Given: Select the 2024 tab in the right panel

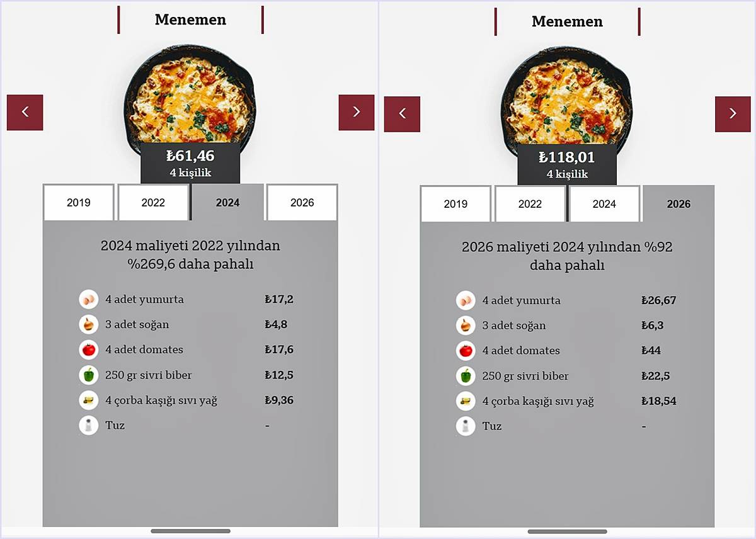Looking at the screenshot, I should click(x=604, y=204).
